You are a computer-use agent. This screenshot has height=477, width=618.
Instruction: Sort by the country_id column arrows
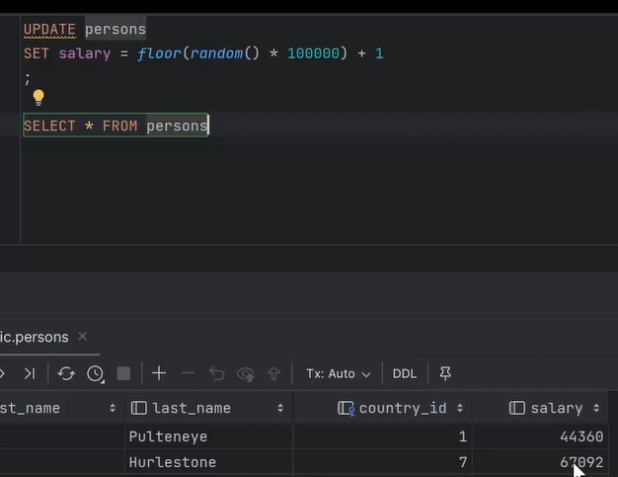460,408
